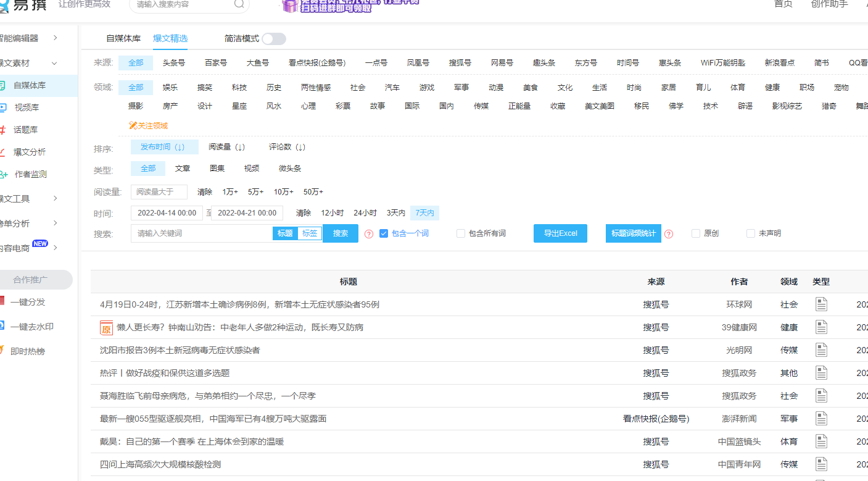Open 作者监测 person icon
868x481 pixels.
coord(3,174)
